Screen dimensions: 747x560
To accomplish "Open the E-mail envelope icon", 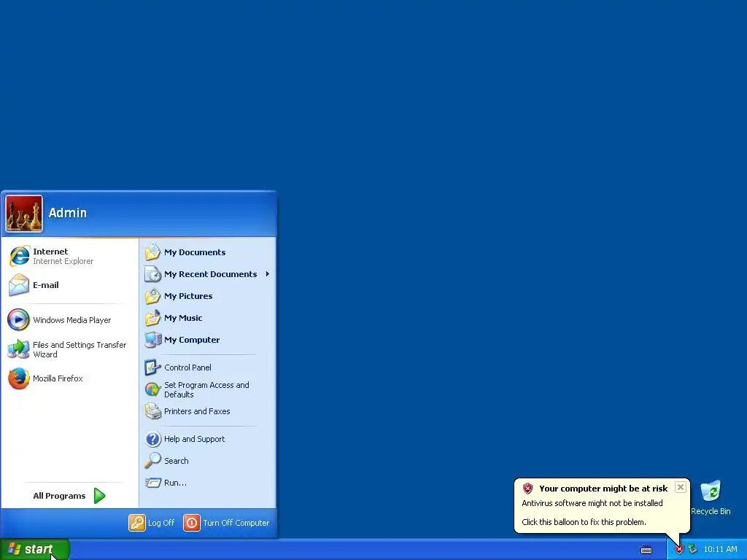I will click(x=18, y=285).
